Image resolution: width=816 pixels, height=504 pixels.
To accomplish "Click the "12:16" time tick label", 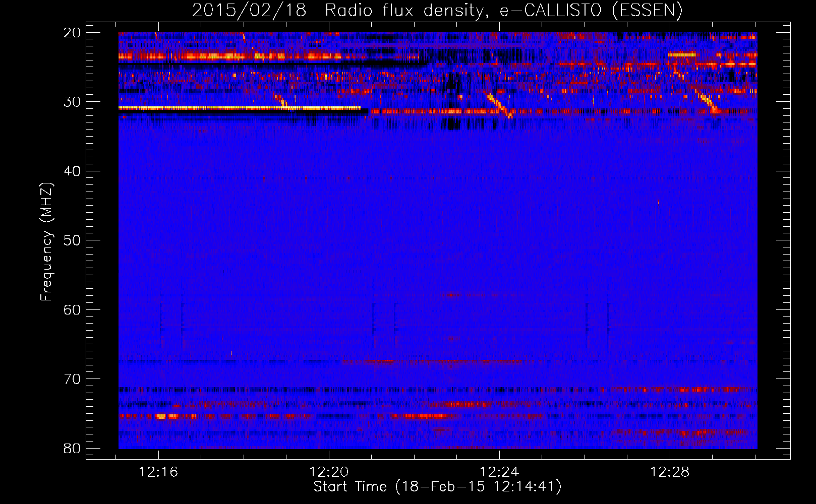I will pyautogui.click(x=158, y=472).
